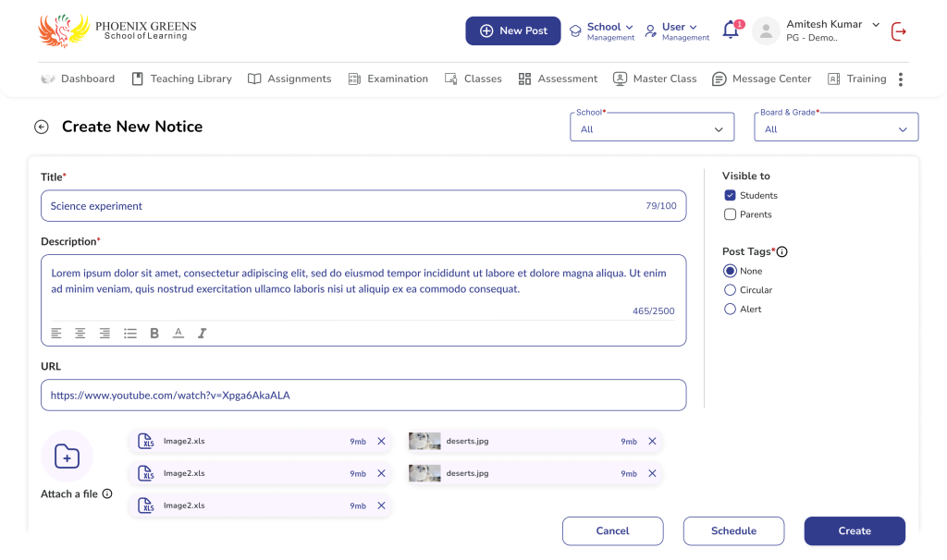The width and height of the screenshot is (947, 560).
Task: Click the back arrow beside Create New Notice
Action: (x=41, y=128)
